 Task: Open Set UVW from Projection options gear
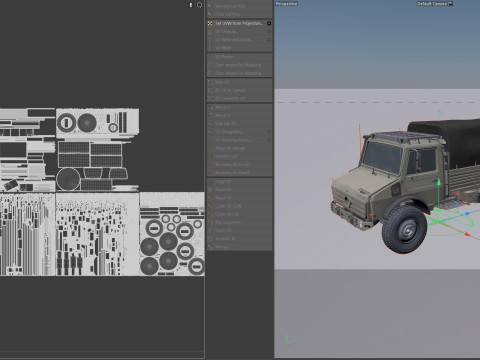[x=269, y=23]
